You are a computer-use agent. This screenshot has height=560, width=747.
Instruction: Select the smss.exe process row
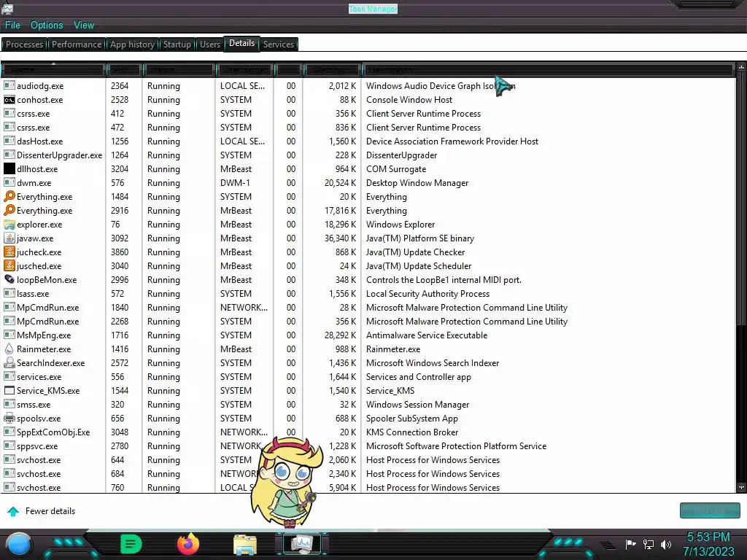[x=368, y=404]
